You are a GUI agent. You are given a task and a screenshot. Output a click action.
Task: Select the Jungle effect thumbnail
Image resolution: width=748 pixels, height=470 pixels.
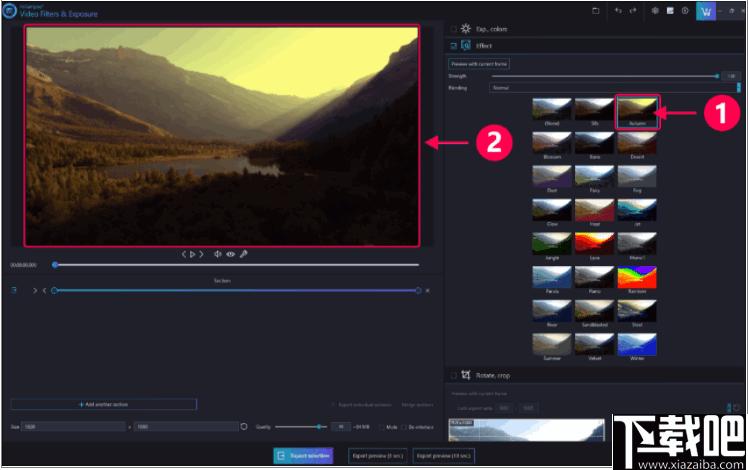[x=552, y=246]
